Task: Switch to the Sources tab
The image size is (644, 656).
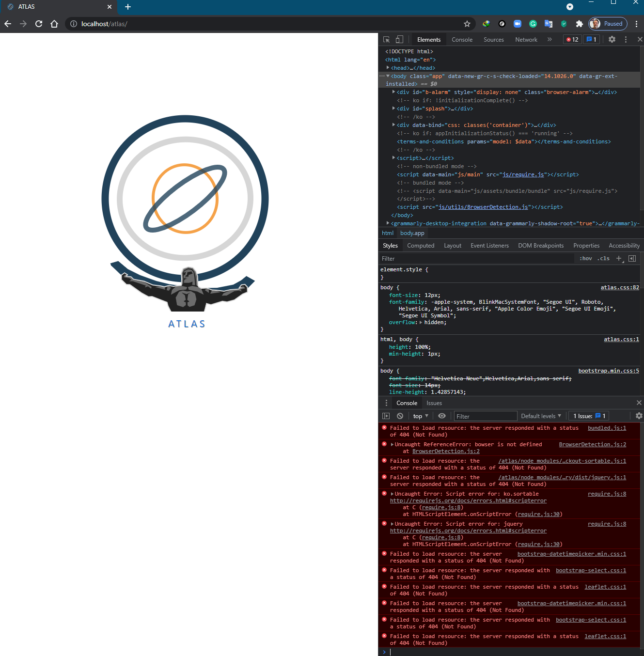Action: click(494, 40)
